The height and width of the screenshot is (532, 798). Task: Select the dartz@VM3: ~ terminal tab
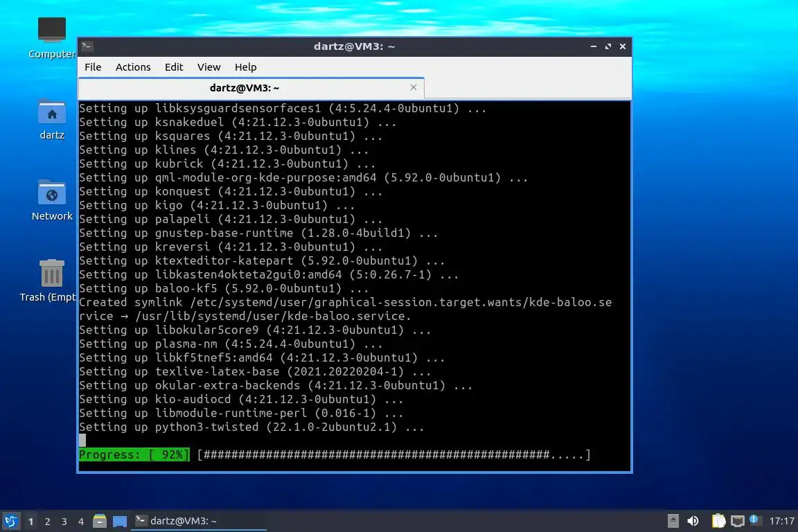click(x=245, y=88)
